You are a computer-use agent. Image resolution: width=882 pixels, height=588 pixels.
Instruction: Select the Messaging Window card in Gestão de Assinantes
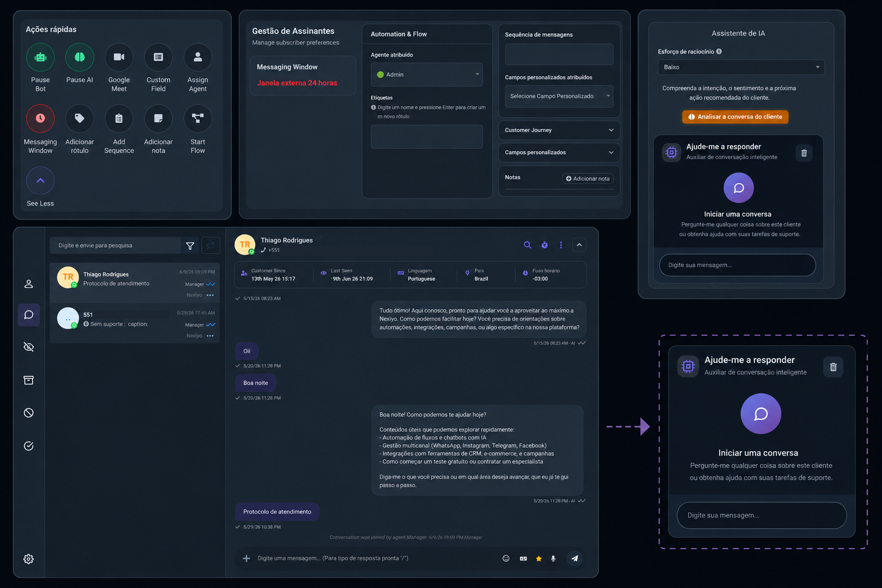tap(303, 75)
